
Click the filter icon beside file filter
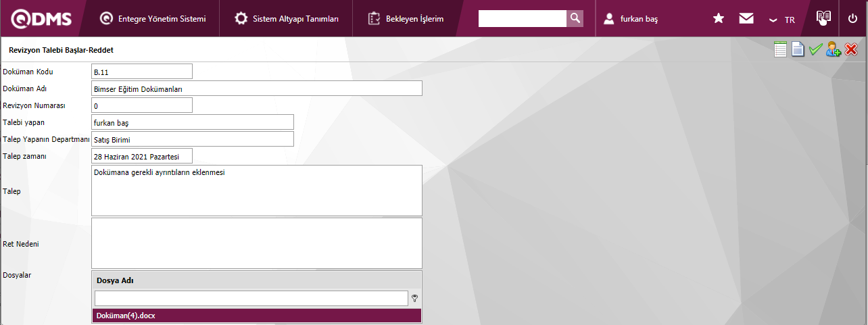[x=415, y=299]
